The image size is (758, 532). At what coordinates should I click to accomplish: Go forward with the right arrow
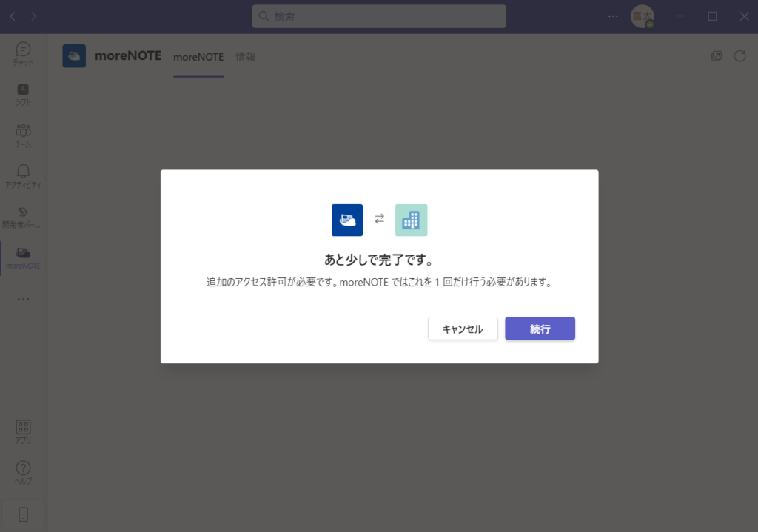(33, 16)
